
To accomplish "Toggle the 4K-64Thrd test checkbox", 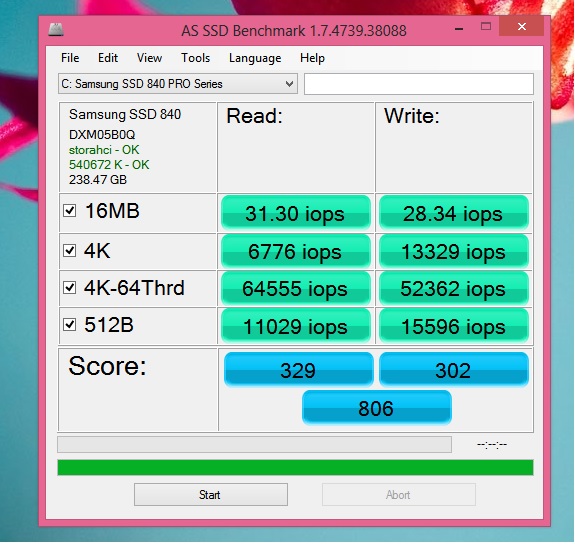I will 70,287.
